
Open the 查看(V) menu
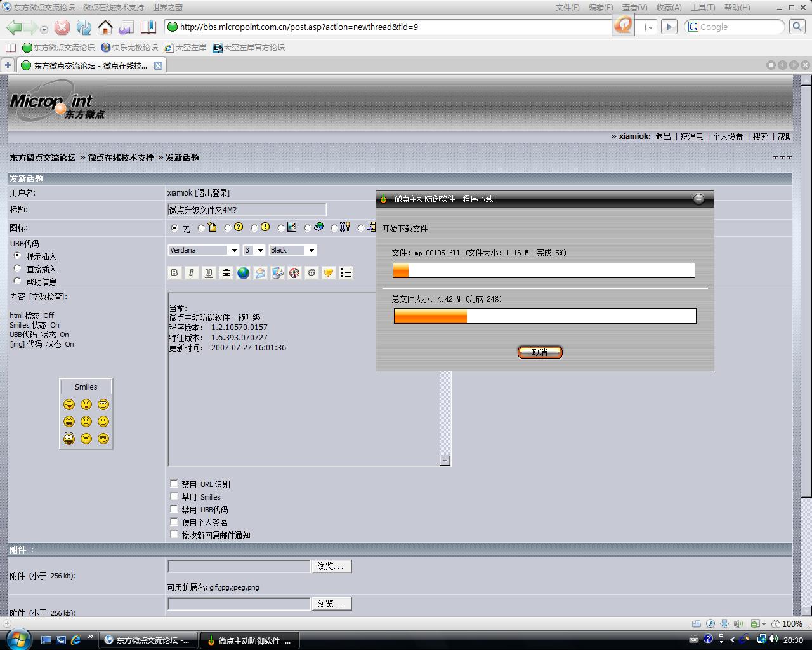(634, 8)
